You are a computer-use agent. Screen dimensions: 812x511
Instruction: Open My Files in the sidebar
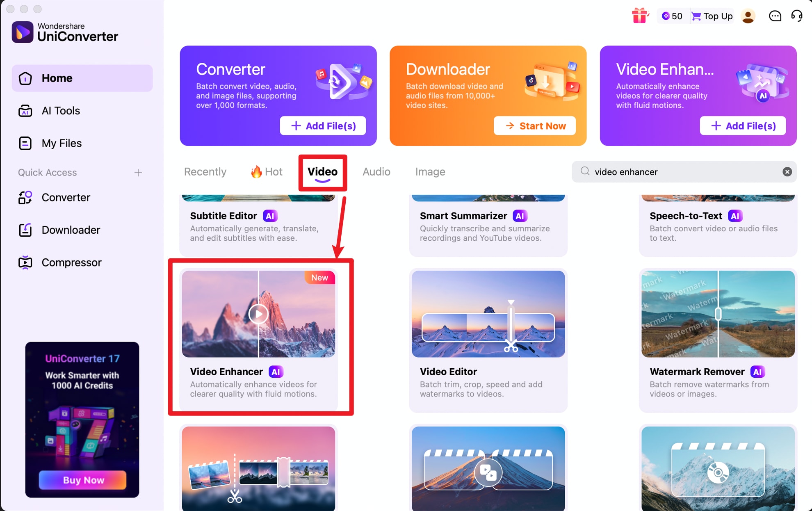[61, 143]
